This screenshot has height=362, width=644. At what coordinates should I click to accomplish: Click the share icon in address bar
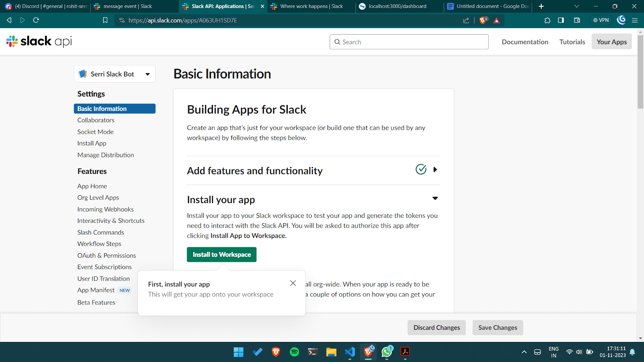(x=466, y=20)
